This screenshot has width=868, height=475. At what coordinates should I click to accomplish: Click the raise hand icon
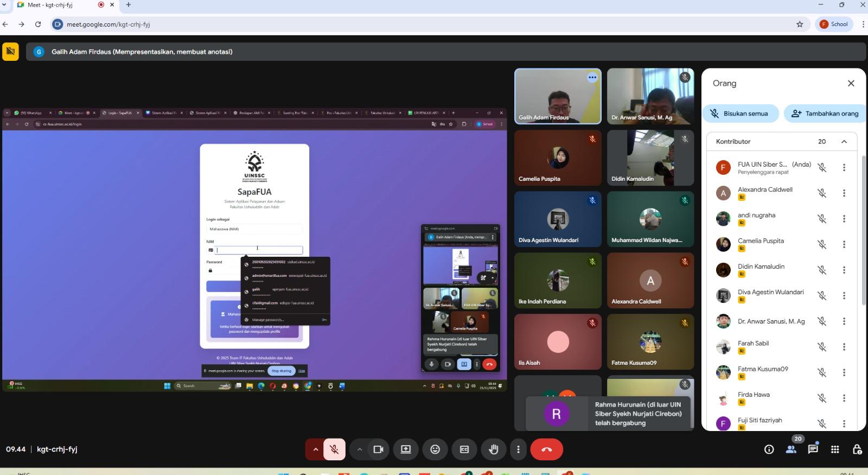pyautogui.click(x=493, y=449)
